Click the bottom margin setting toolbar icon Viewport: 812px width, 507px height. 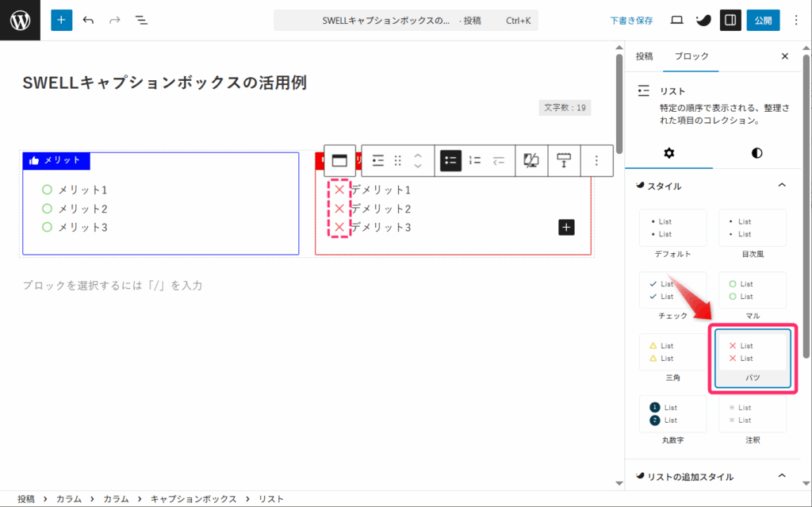click(564, 161)
